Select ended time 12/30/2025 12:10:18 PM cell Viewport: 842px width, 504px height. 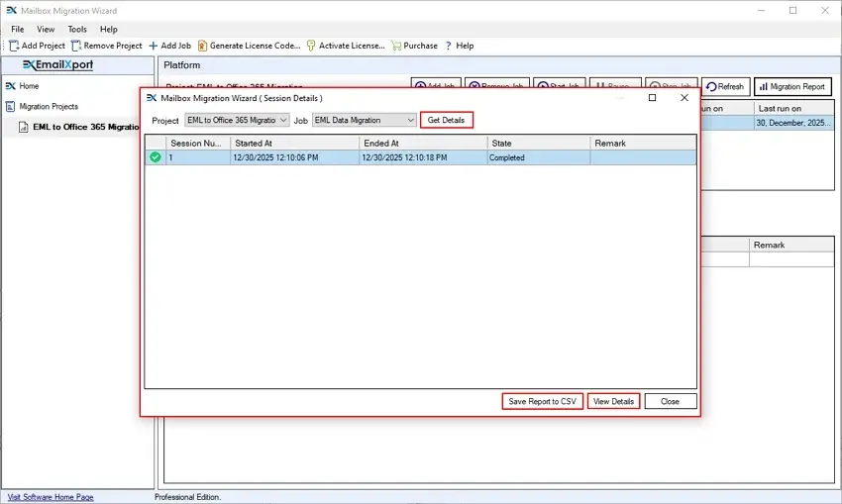424,157
